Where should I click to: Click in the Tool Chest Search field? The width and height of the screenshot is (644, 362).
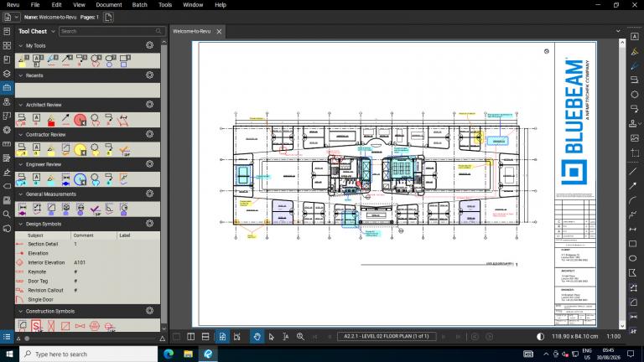pos(112,31)
